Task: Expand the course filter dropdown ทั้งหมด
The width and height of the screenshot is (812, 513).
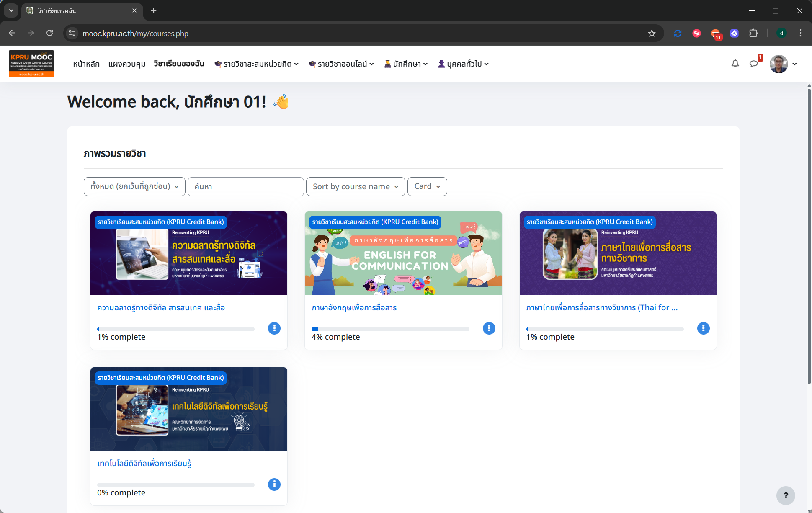Action: (x=134, y=186)
